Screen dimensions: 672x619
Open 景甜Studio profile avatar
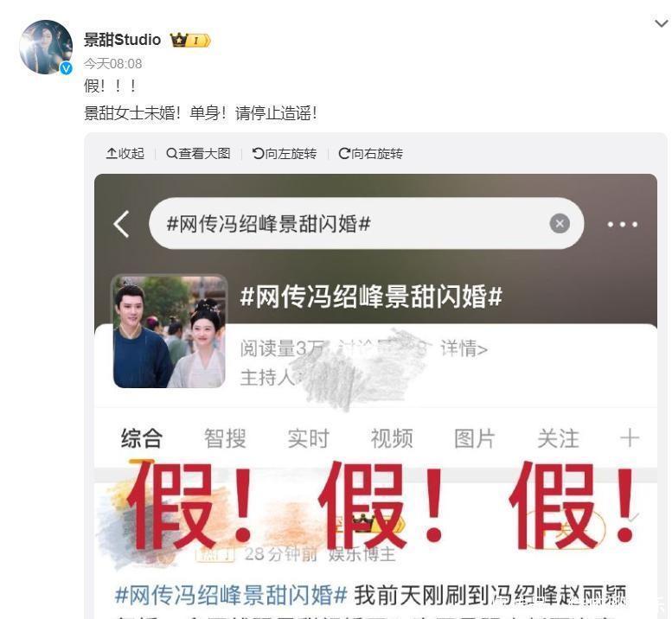pyautogui.click(x=46, y=48)
